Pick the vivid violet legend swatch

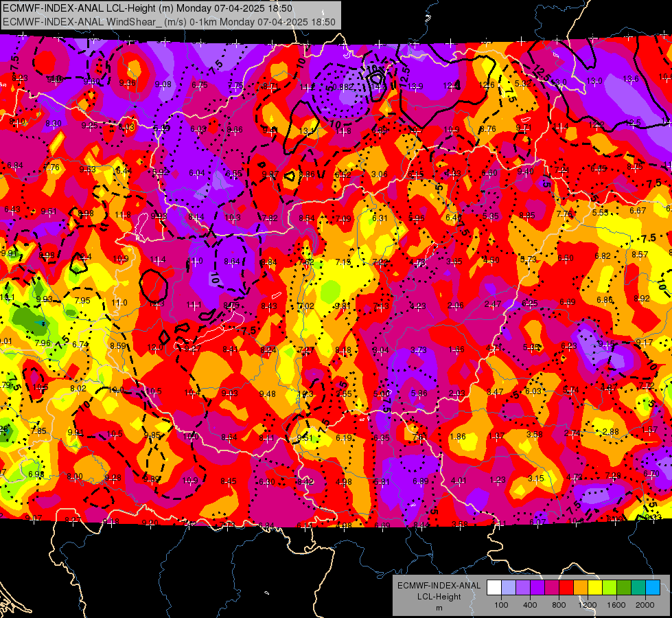[x=537, y=588]
